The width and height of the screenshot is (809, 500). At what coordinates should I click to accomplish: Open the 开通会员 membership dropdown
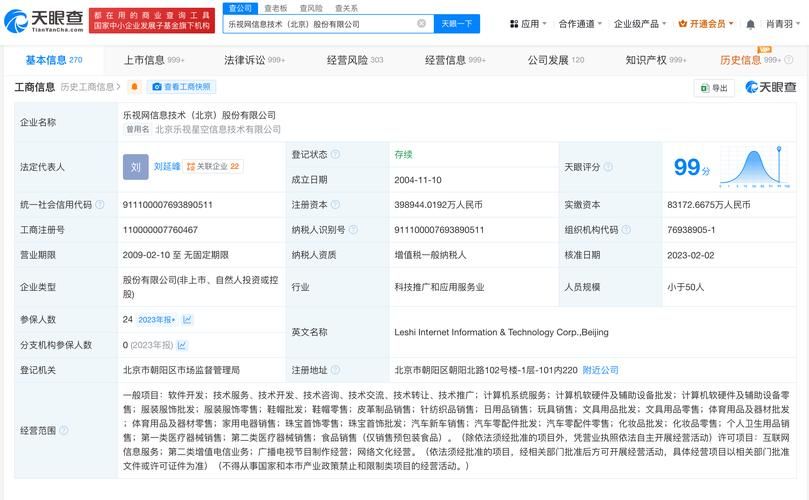[x=705, y=24]
